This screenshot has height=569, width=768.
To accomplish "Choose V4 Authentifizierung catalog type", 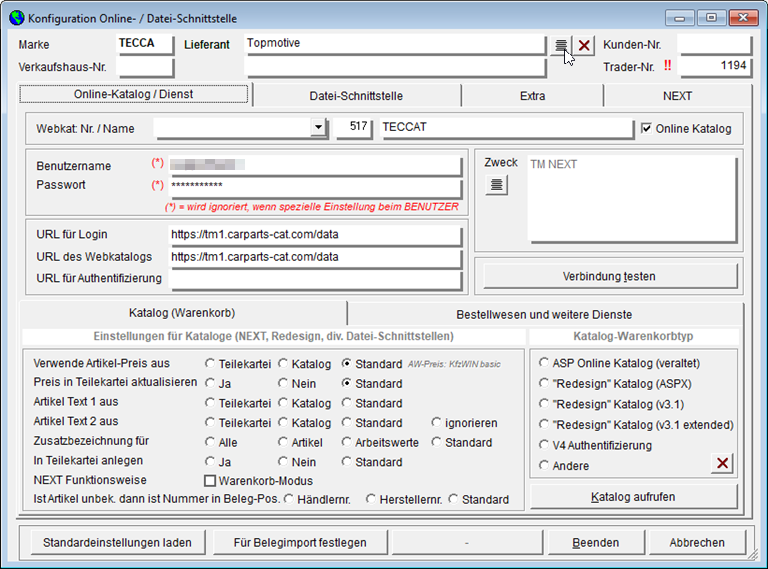I will [x=544, y=445].
